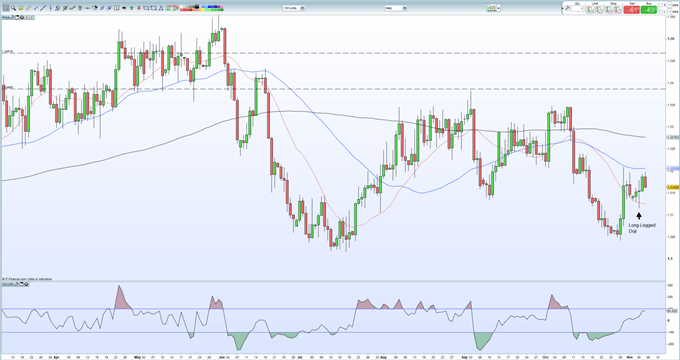Open the 100 units dropdown
The width and height of the screenshot is (680, 360).
294,8
